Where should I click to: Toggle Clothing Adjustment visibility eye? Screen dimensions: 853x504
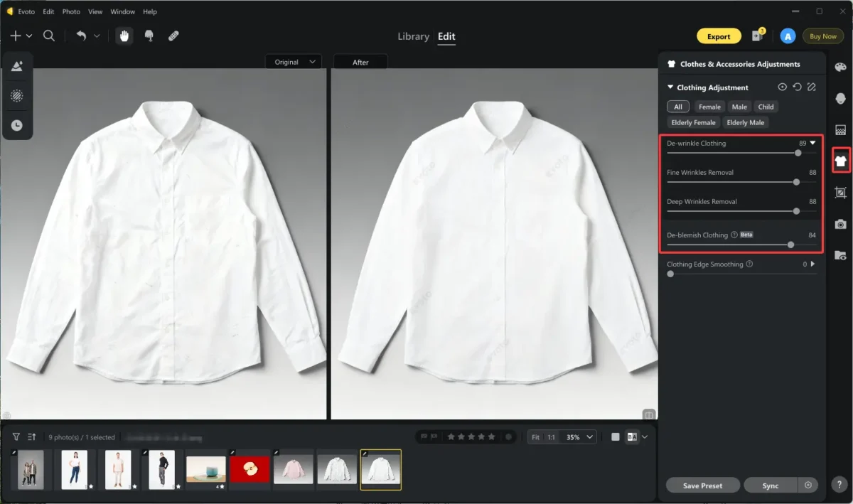tap(782, 87)
